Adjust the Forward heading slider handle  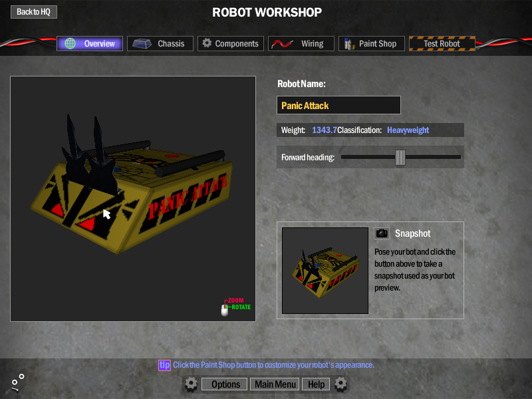[x=400, y=158]
